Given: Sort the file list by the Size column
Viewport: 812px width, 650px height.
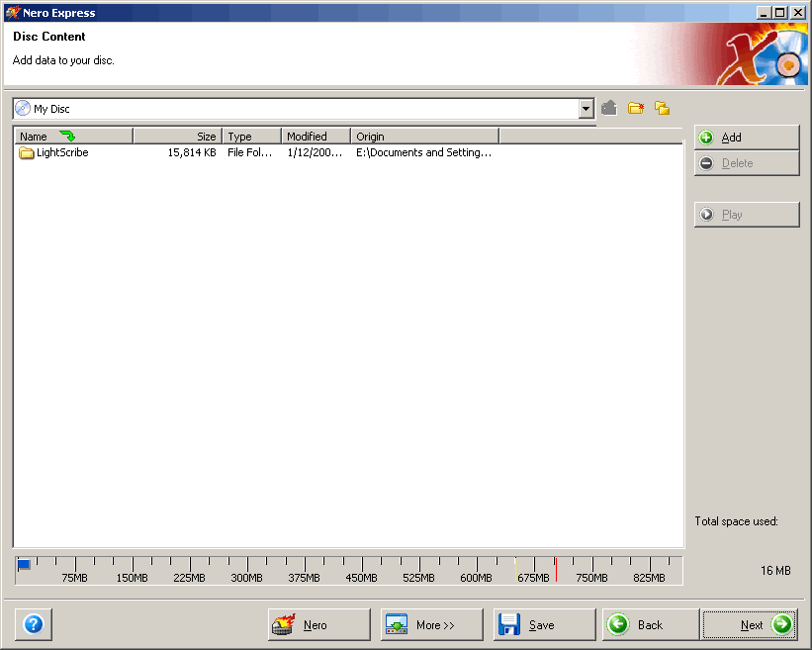Looking at the screenshot, I should [178, 137].
